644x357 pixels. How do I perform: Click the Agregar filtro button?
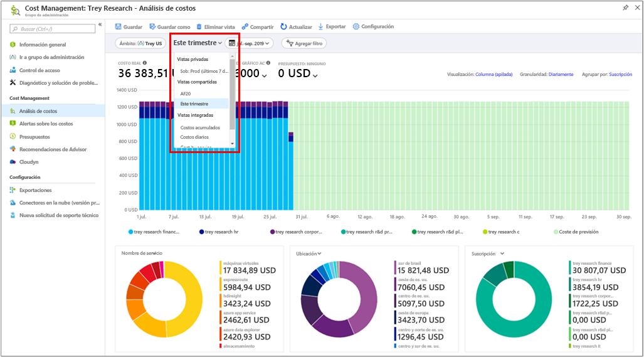[304, 43]
